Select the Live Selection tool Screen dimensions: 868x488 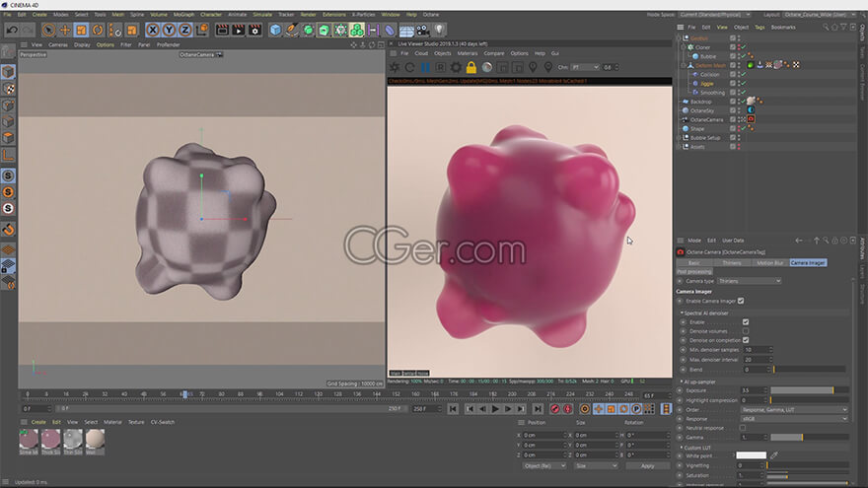tap(48, 30)
